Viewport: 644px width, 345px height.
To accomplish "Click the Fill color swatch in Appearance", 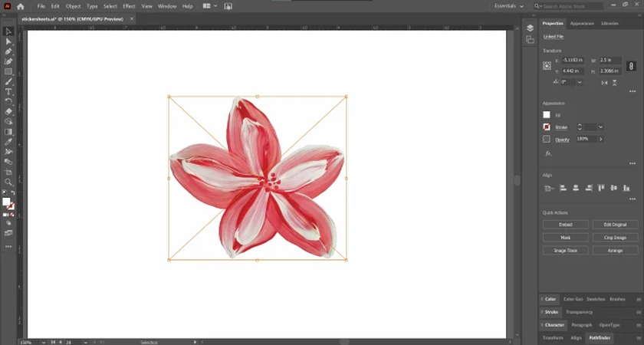I will [x=547, y=114].
